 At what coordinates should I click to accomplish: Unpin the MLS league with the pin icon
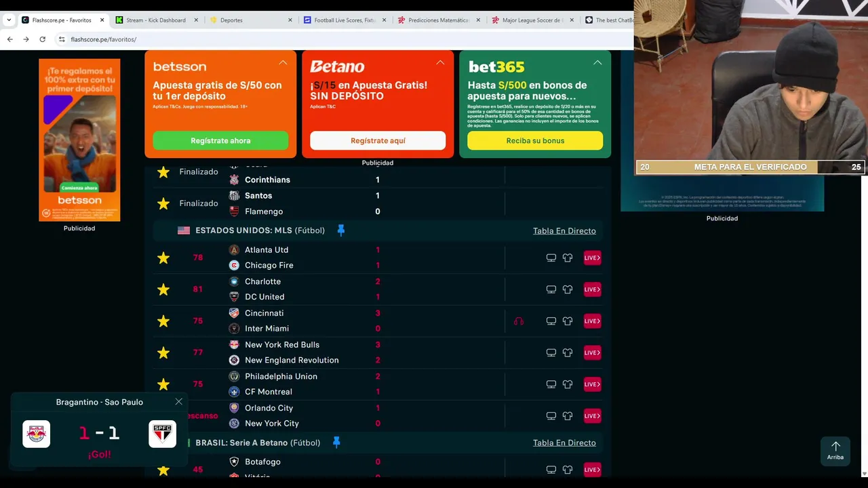point(341,230)
